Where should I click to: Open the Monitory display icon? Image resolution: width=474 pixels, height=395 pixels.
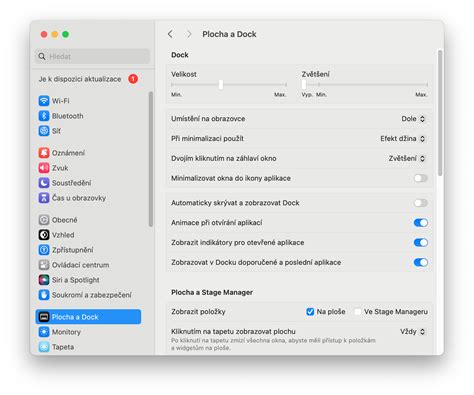click(44, 332)
